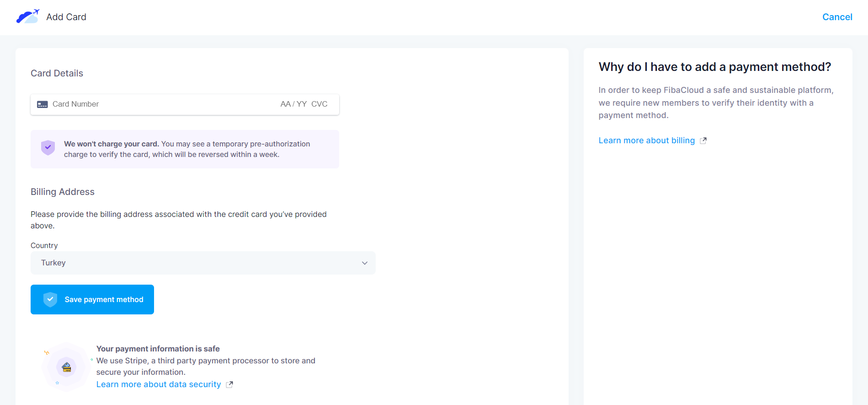The height and width of the screenshot is (405, 868).
Task: Click the Country field label
Action: (44, 245)
